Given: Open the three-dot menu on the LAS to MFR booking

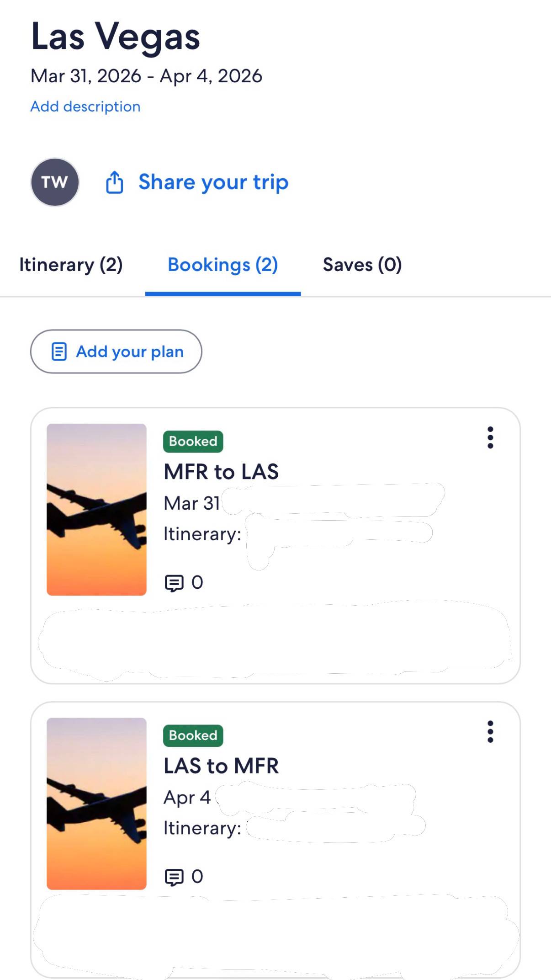Looking at the screenshot, I should click(490, 731).
